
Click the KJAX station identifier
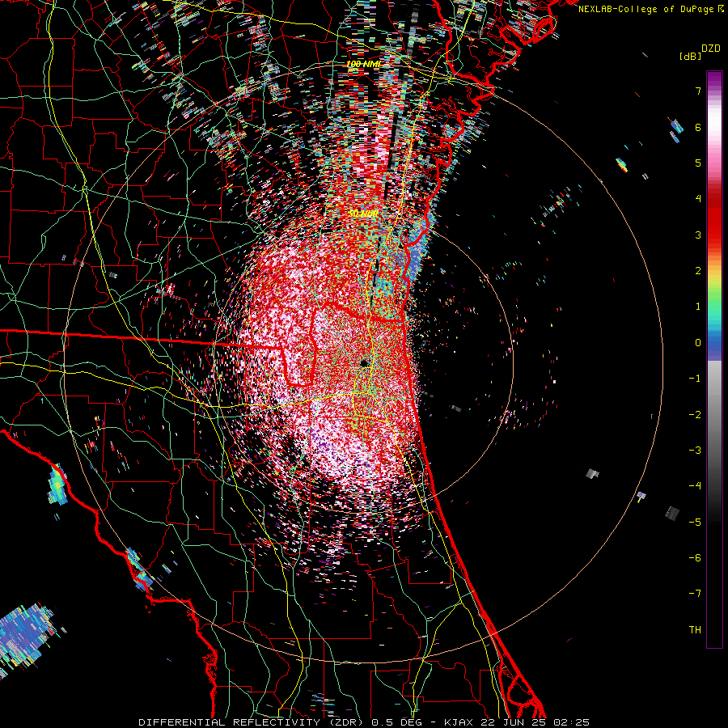(459, 722)
